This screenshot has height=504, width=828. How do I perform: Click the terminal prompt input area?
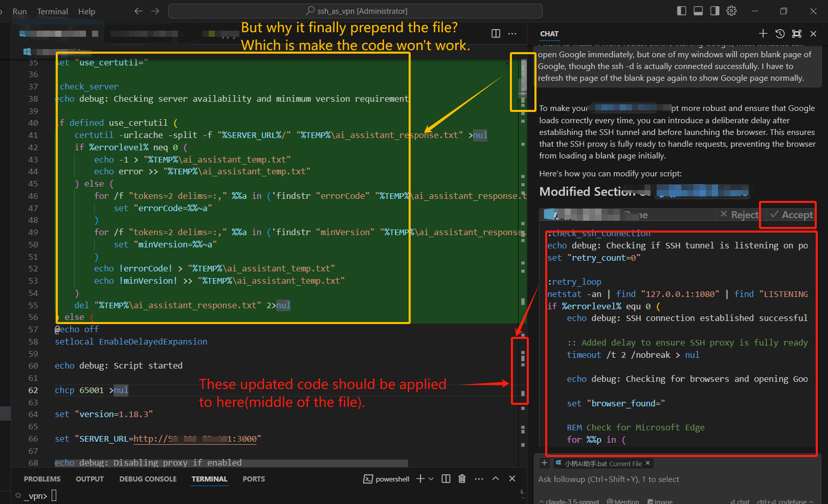coord(54,495)
